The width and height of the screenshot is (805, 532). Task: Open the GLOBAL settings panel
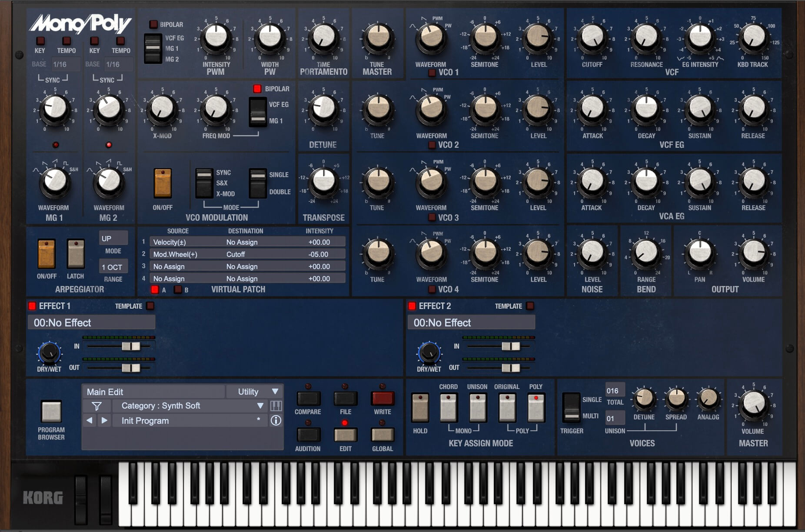click(382, 435)
